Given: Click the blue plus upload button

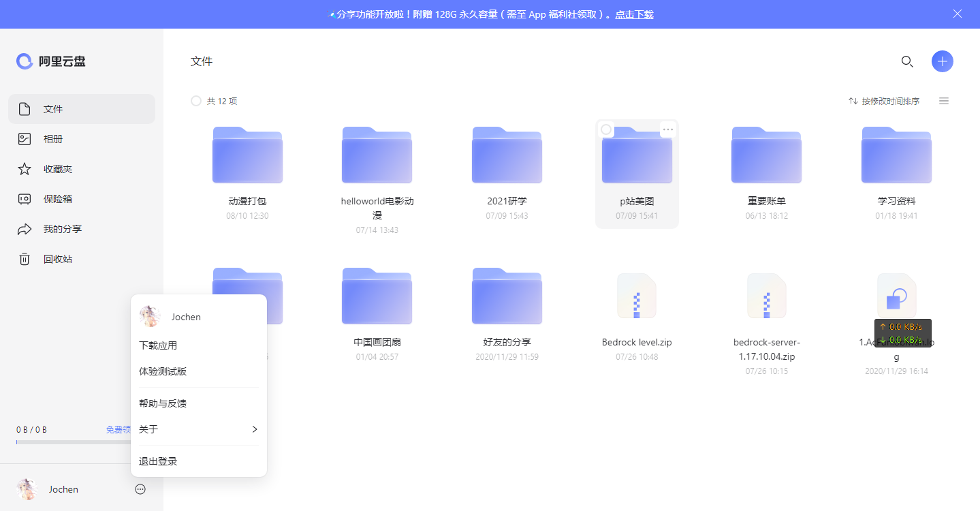Looking at the screenshot, I should (943, 61).
